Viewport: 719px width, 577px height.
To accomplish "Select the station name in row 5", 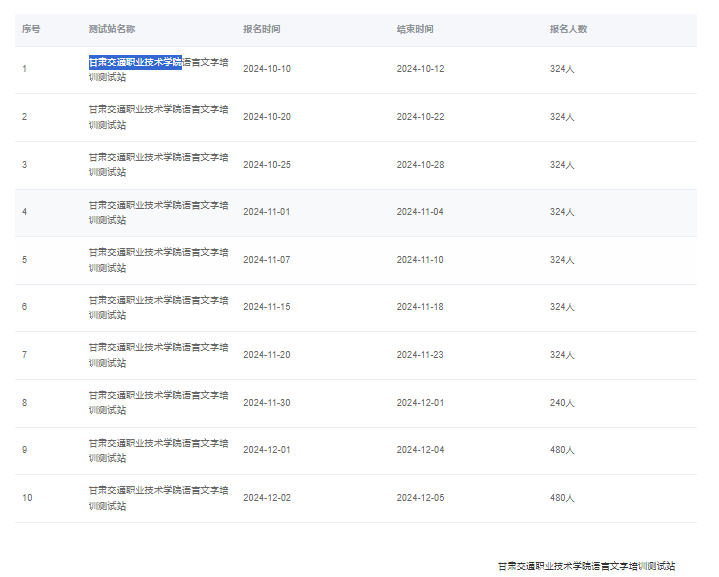I will 158,260.
